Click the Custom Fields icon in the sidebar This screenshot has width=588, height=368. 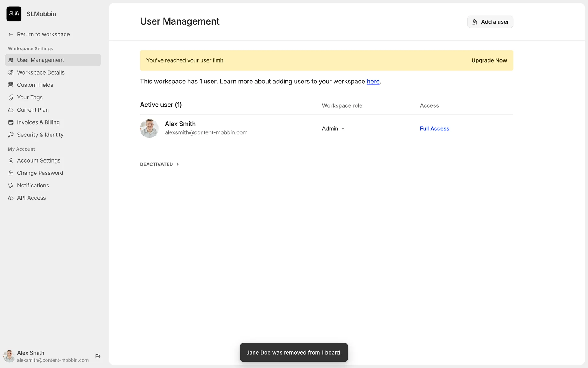[x=11, y=85]
